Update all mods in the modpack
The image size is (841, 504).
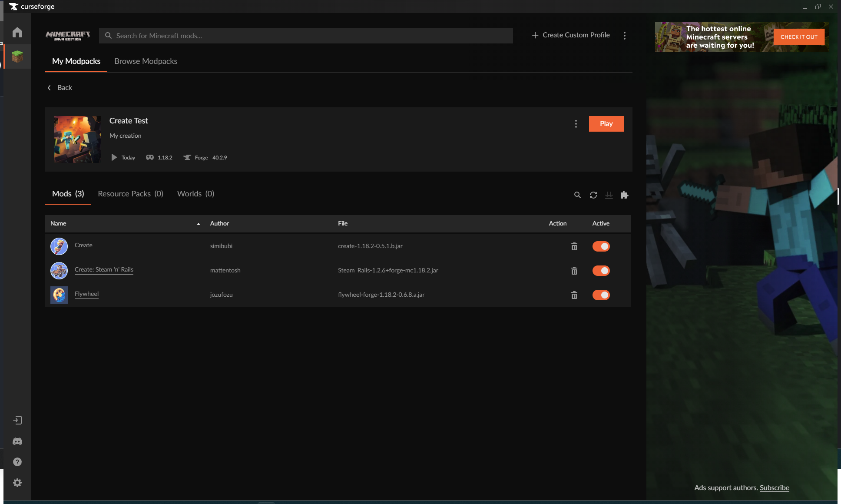pos(609,195)
